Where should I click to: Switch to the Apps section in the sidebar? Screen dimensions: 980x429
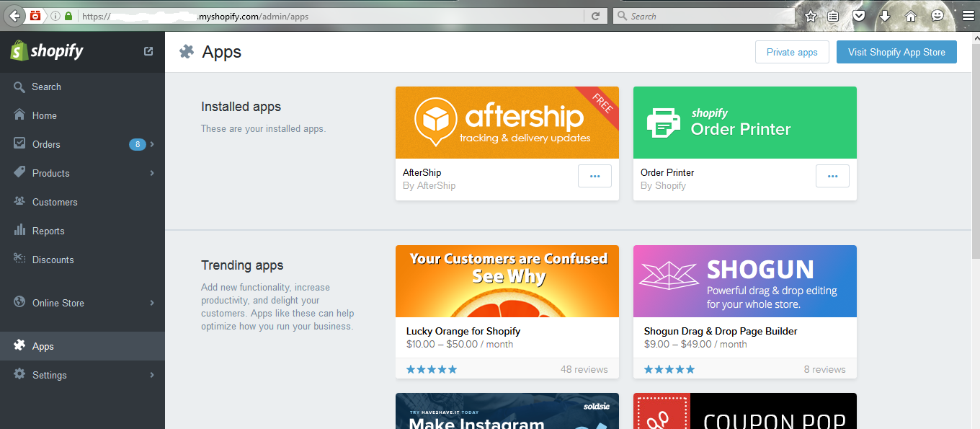[x=19, y=345]
